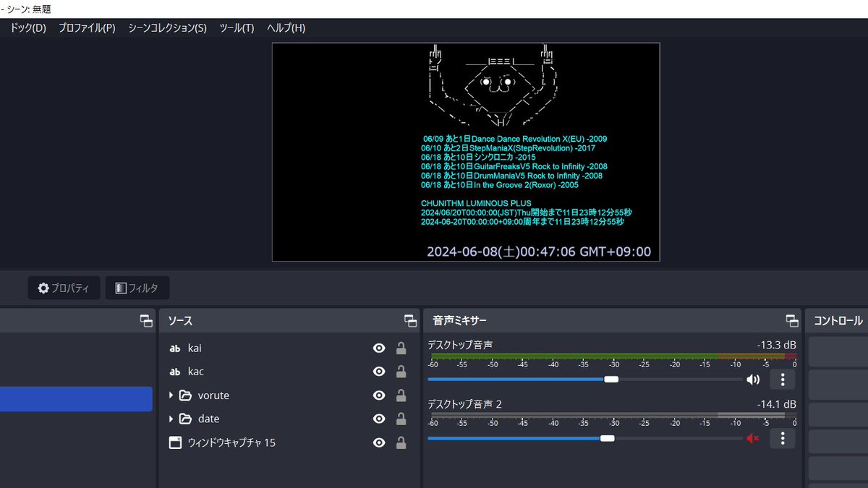Open デスクトップ音声 2 options menu
868x488 pixels.
click(783, 438)
